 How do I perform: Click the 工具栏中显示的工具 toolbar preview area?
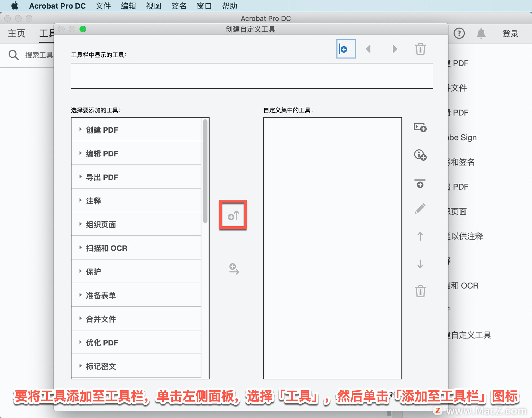[x=252, y=76]
